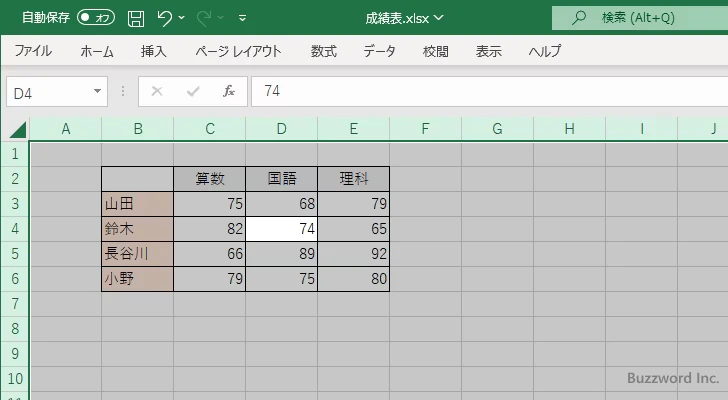Screen dimensions: 728x400
Task: Select column F header
Action: tap(425, 129)
